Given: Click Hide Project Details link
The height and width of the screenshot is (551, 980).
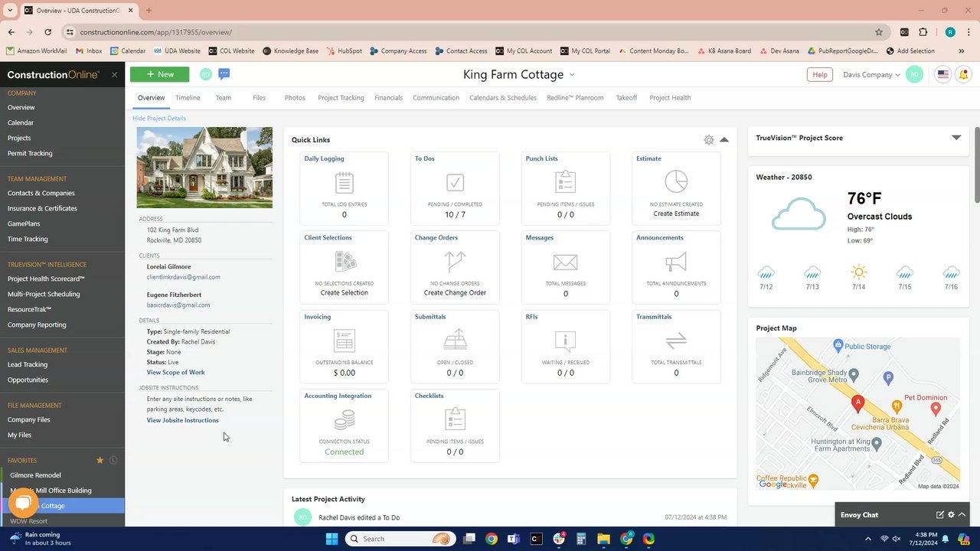Looking at the screenshot, I should click(159, 119).
